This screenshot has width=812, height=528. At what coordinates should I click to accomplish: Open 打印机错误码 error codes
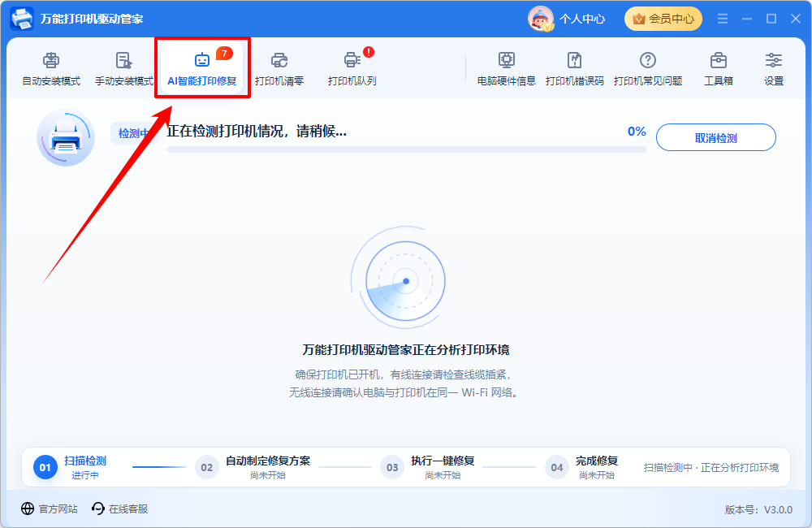[x=575, y=69]
